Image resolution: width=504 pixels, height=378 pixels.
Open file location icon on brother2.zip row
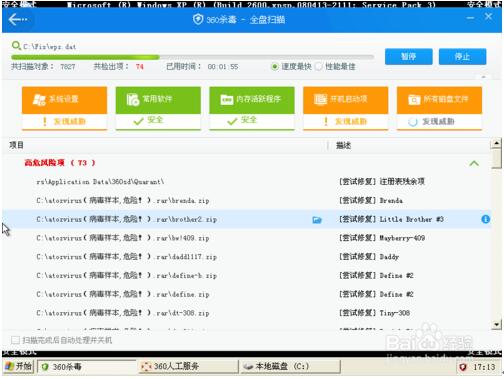(x=317, y=220)
